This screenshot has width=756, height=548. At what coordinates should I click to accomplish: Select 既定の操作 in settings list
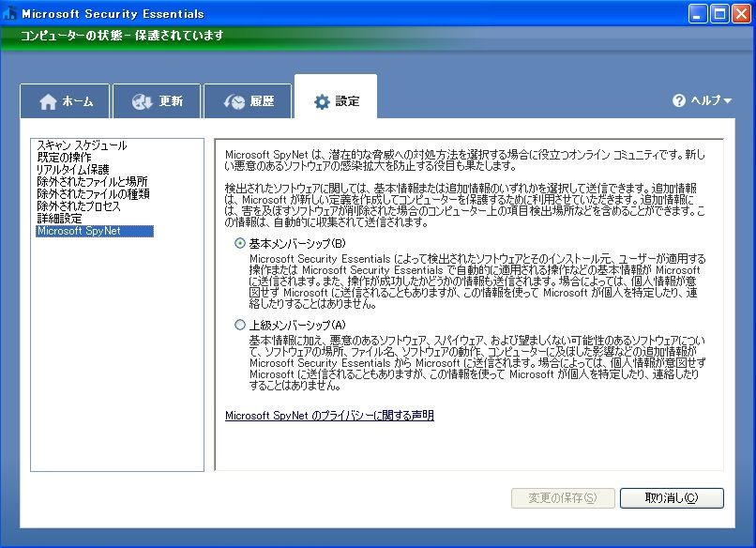coord(64,158)
